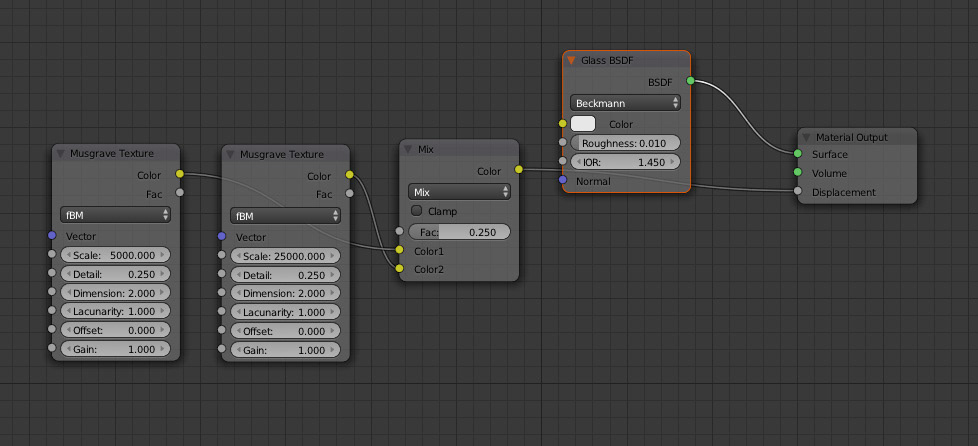Collapse the Glass BSDF node triangle
This screenshot has height=446, width=978.
(571, 61)
